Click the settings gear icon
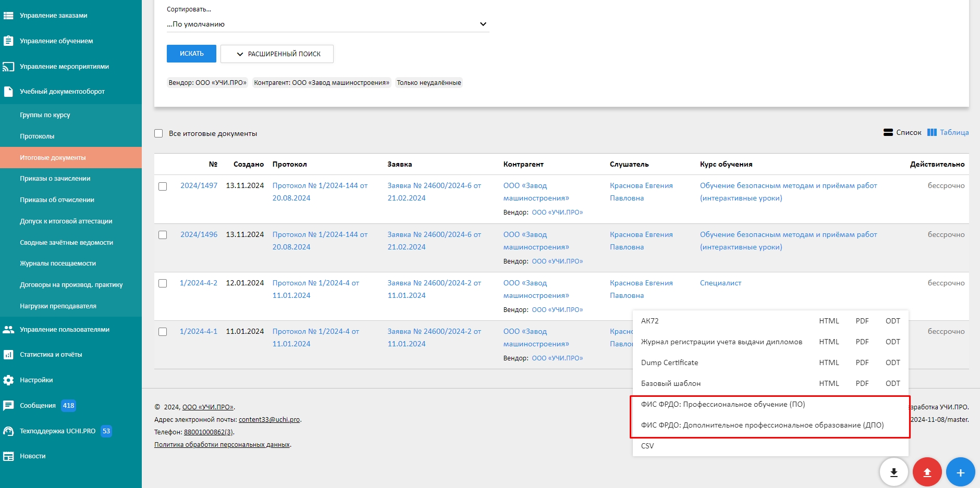 8,380
